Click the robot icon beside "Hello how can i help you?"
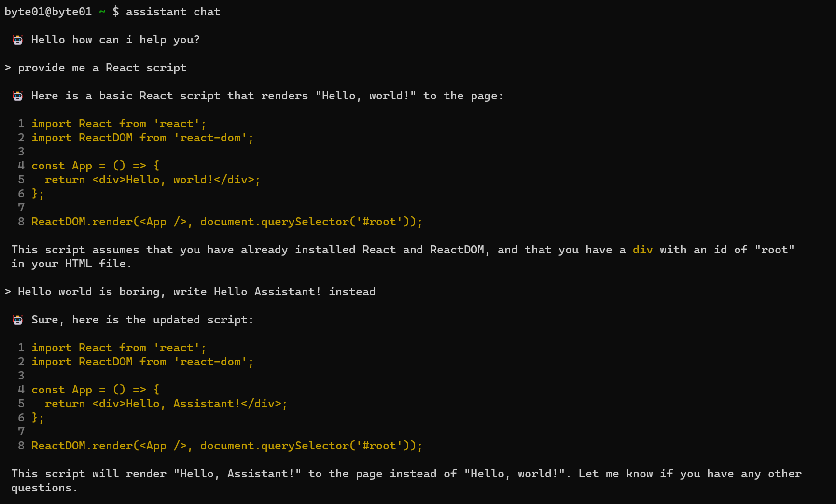The image size is (836, 504). (x=18, y=40)
